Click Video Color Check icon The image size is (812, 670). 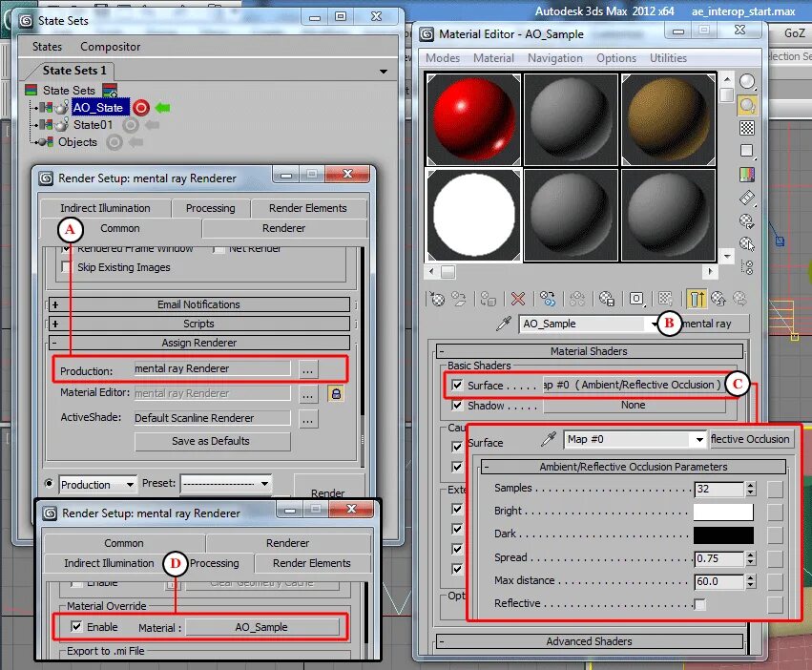point(747,175)
